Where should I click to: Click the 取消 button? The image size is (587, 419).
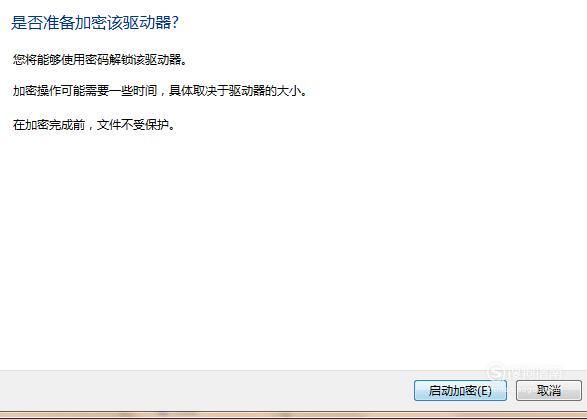click(x=549, y=391)
